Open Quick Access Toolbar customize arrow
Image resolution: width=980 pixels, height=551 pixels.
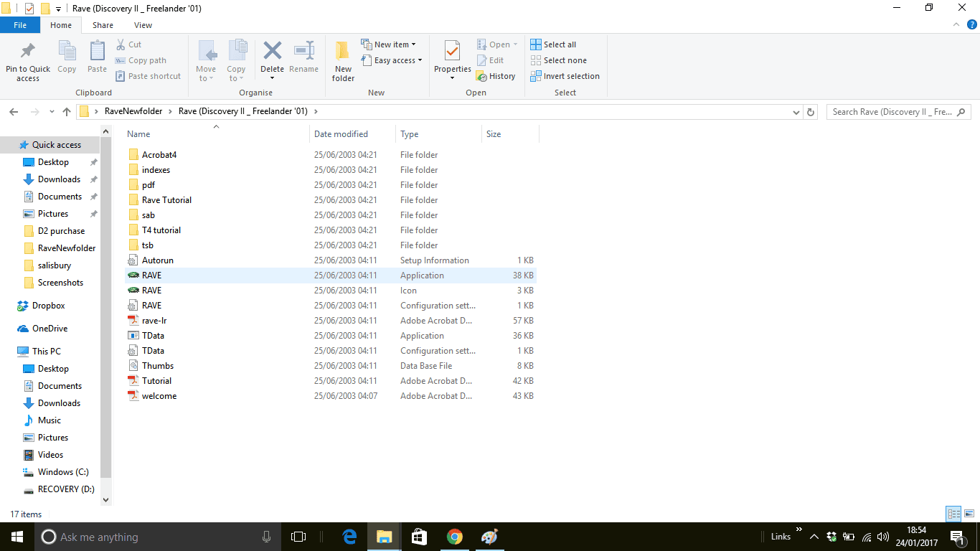[58, 9]
